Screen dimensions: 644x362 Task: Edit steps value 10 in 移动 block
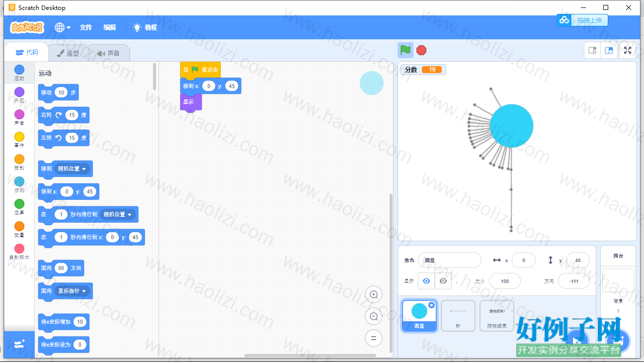click(x=61, y=92)
